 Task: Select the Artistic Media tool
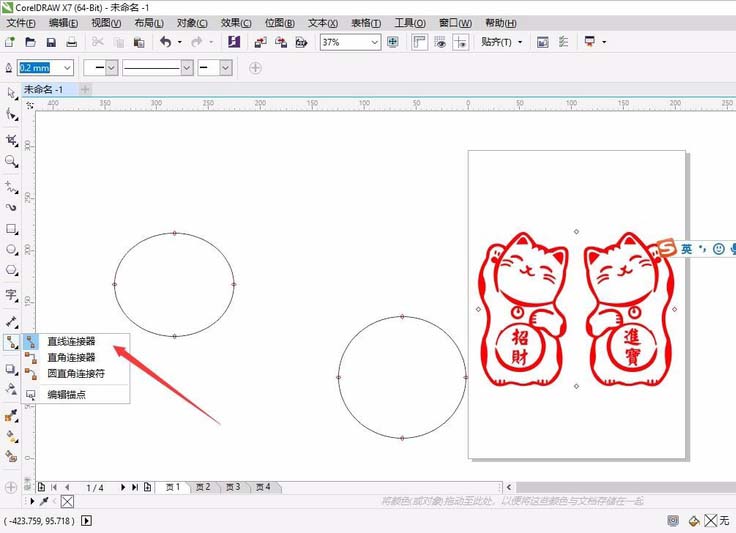click(x=11, y=207)
